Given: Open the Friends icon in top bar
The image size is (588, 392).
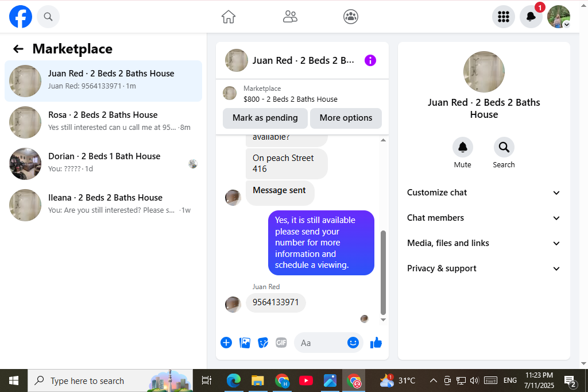Looking at the screenshot, I should 290,17.
